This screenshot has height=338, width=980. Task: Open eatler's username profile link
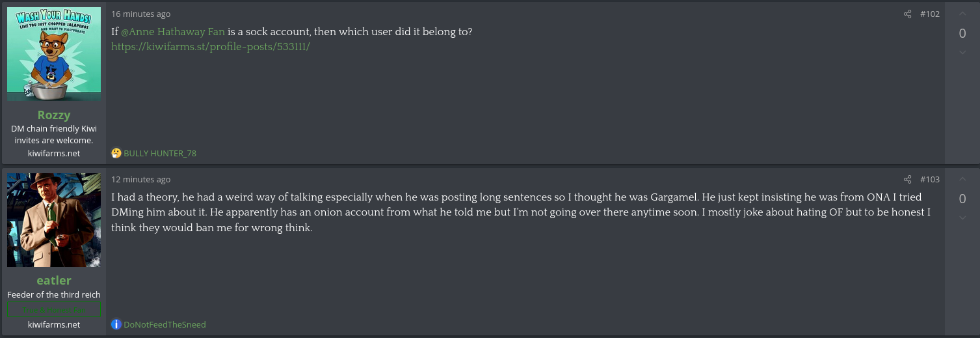point(54,280)
